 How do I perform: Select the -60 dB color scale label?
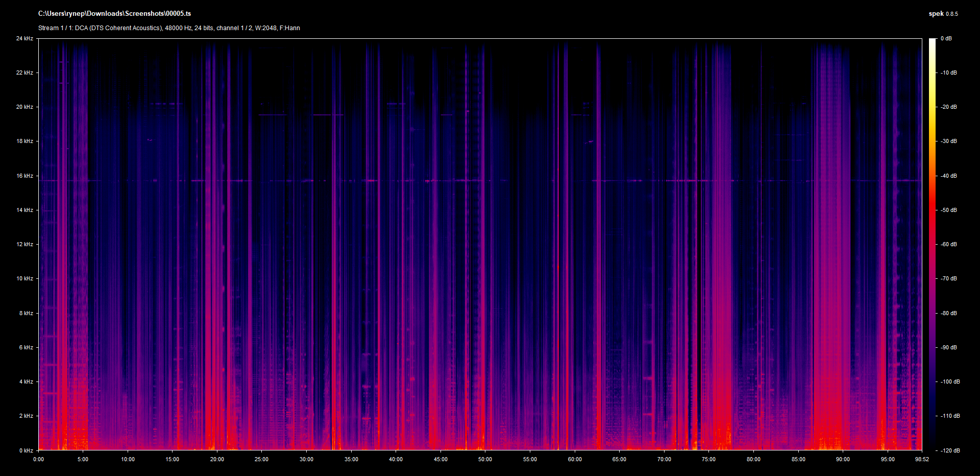[x=949, y=245]
